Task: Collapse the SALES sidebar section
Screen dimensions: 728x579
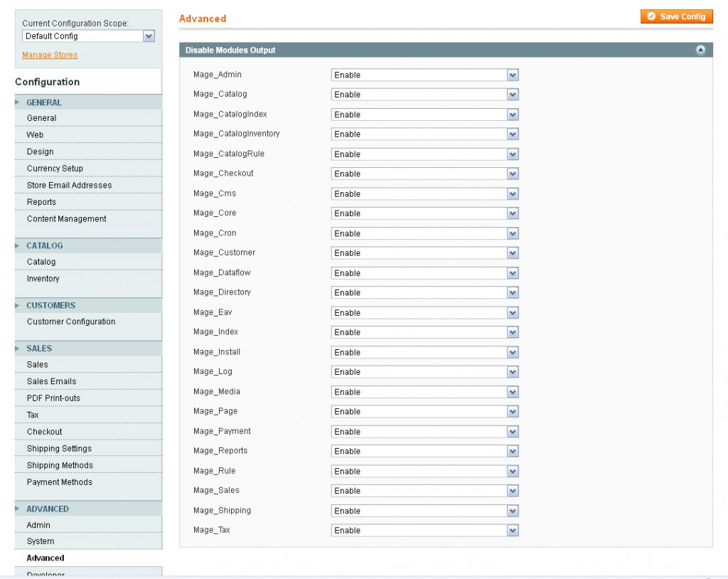Action: pos(88,348)
